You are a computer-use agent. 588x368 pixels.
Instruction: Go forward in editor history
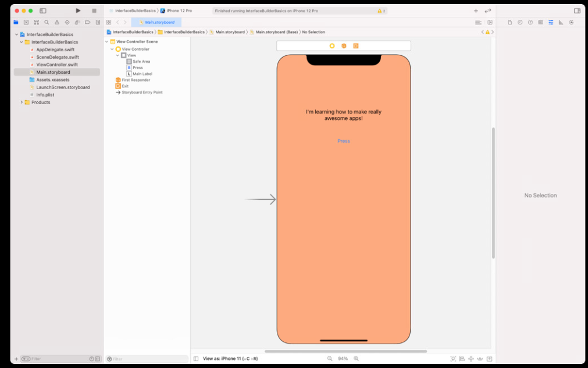pyautogui.click(x=125, y=23)
